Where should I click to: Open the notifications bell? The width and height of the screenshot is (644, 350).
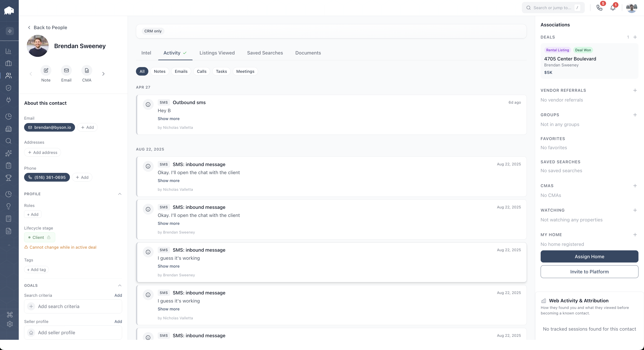click(613, 8)
